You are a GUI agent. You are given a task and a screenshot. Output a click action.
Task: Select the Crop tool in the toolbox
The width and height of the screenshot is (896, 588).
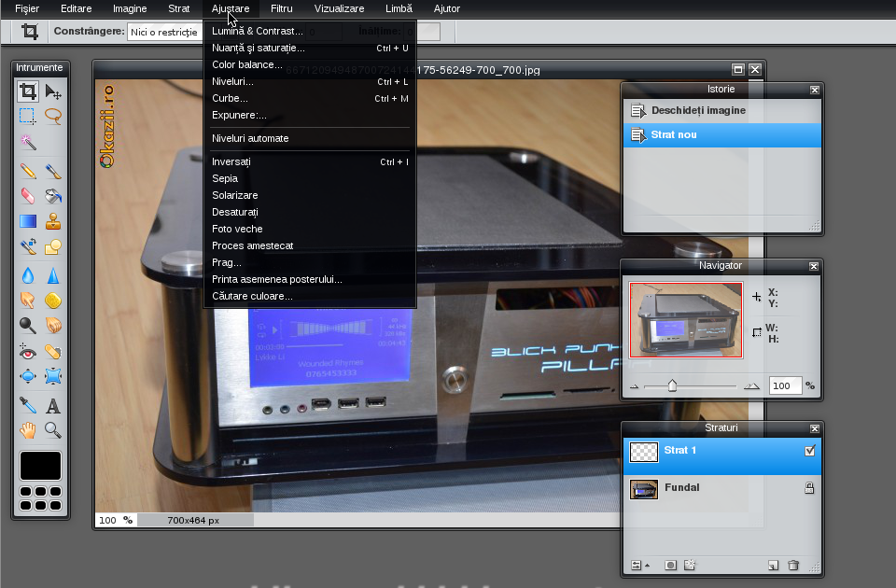[x=27, y=91]
